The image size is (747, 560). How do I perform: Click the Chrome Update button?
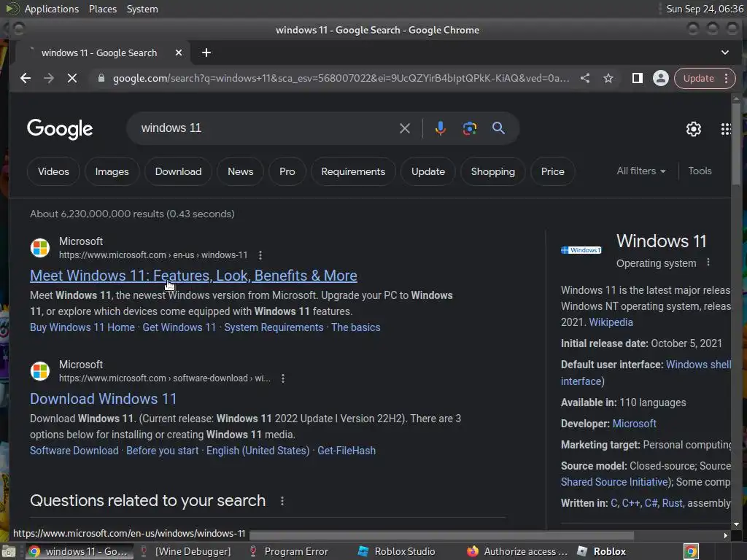698,78
